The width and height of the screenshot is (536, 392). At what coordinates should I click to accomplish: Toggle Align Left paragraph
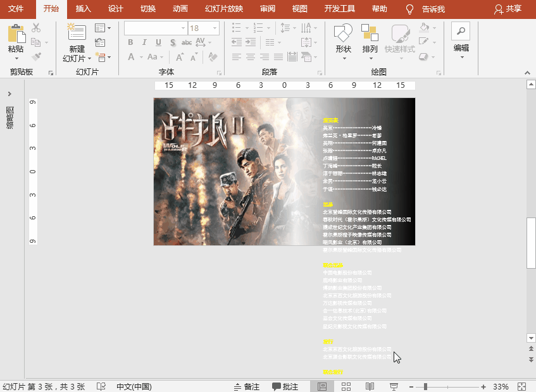(x=237, y=57)
